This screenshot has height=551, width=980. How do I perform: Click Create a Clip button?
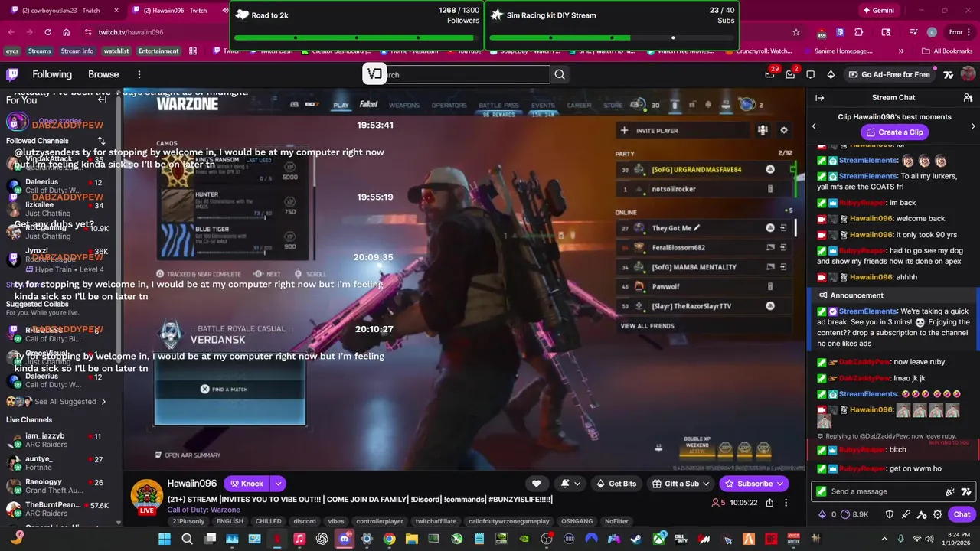pos(894,132)
